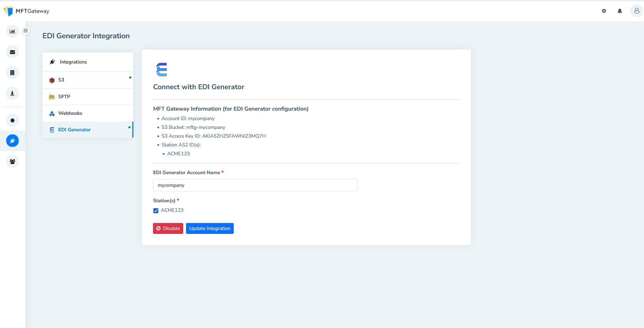Click the 'Account ID: mycompany' line
The image size is (644, 328).
point(188,118)
